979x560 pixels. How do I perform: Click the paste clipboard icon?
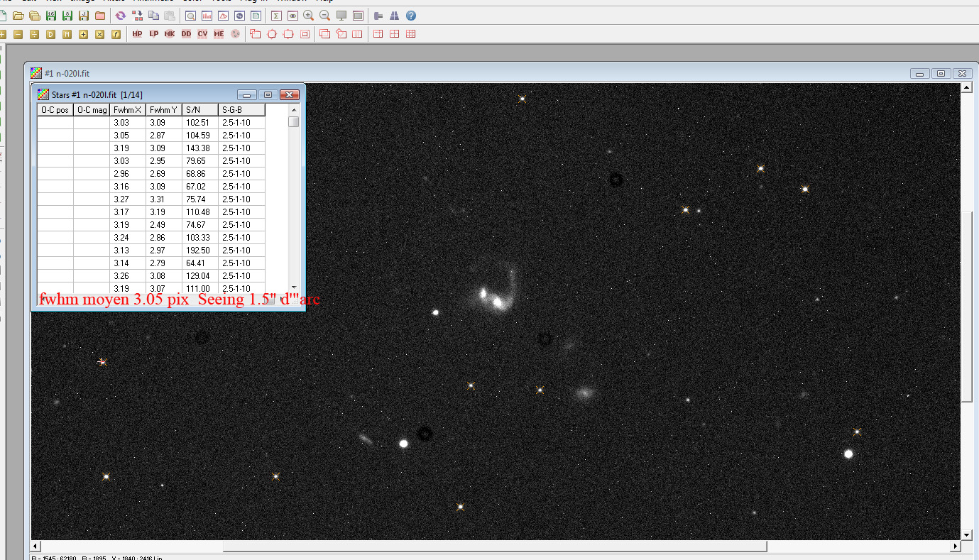(170, 16)
